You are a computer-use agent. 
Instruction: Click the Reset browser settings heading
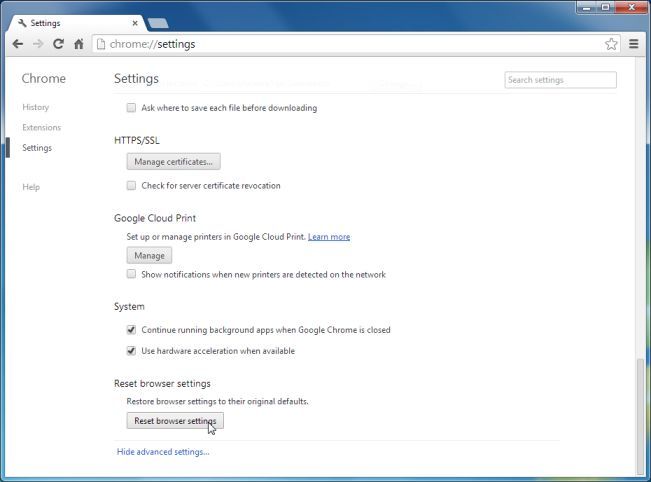coord(162,383)
